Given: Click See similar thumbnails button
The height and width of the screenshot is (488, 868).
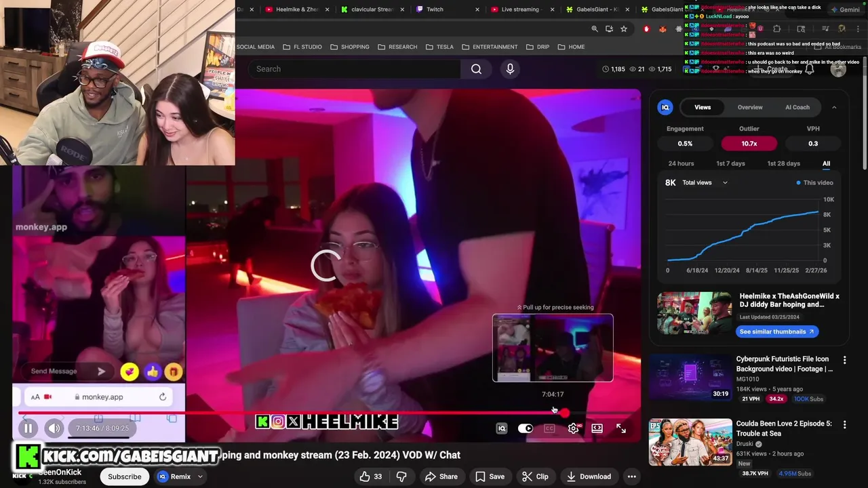Looking at the screenshot, I should coord(777,331).
